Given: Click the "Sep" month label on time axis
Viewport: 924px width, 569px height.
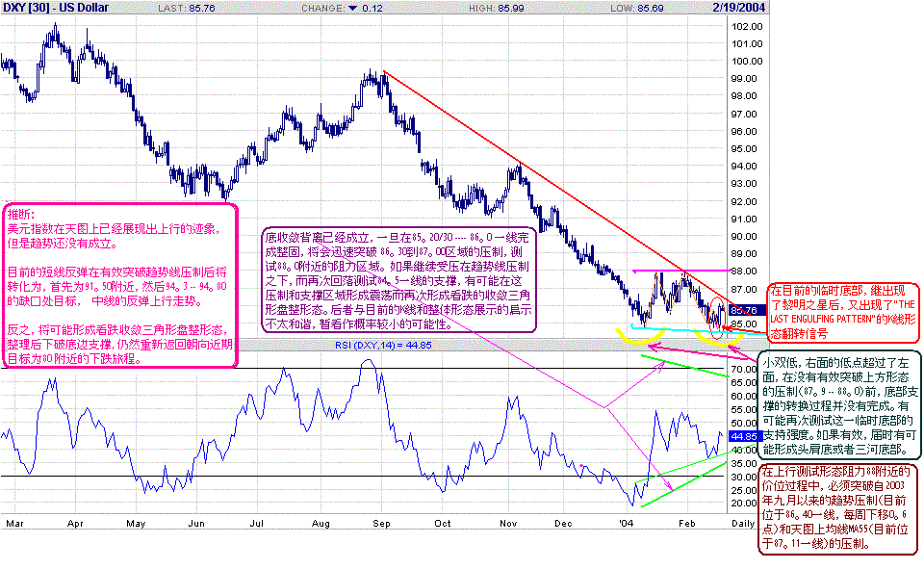Looking at the screenshot, I should (x=381, y=524).
